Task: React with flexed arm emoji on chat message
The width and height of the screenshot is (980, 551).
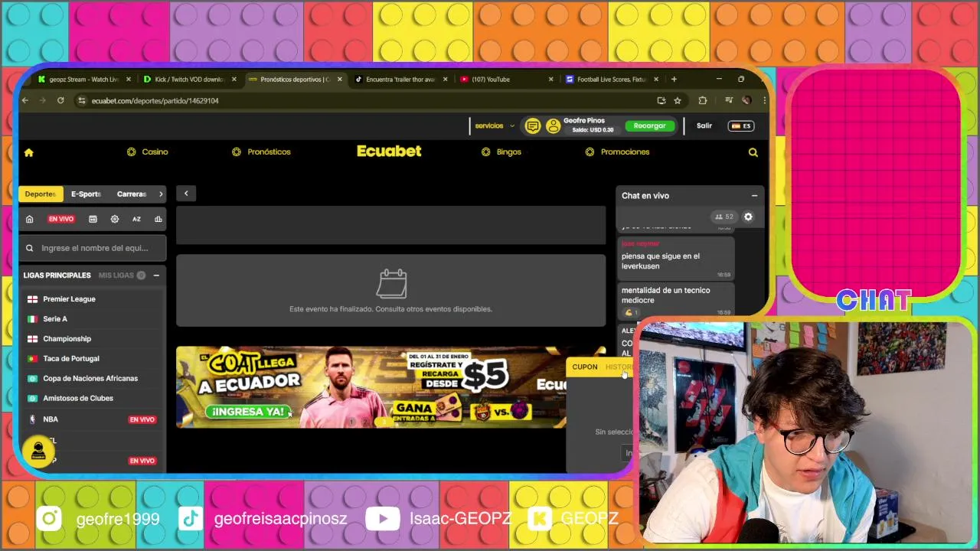Action: [631, 312]
